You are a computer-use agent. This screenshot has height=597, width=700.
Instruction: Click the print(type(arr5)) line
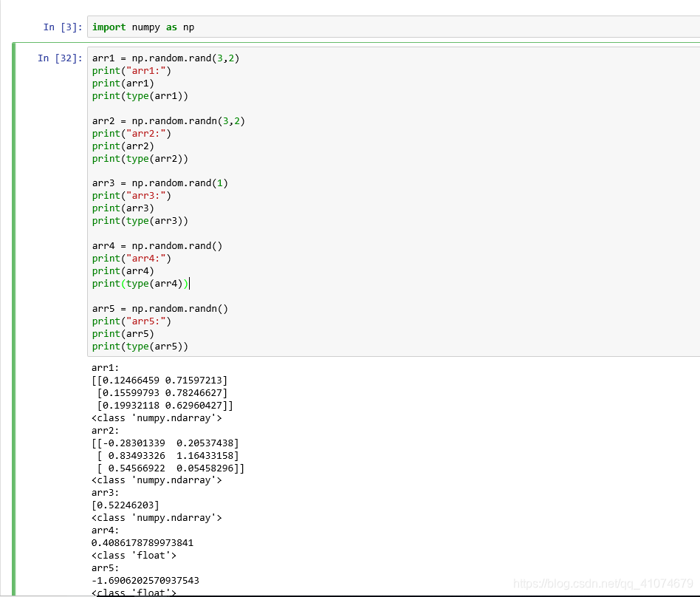tap(140, 347)
